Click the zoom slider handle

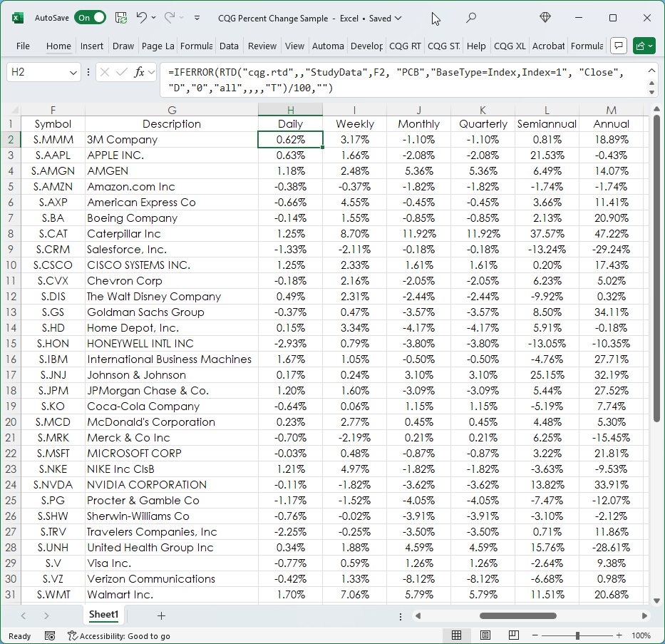click(x=577, y=635)
